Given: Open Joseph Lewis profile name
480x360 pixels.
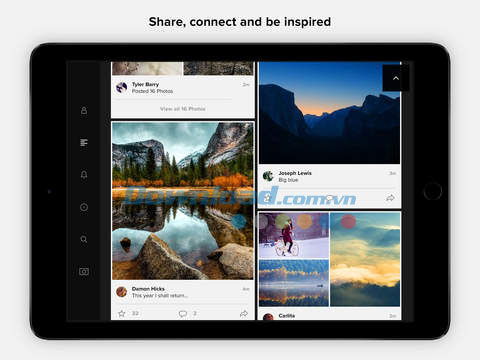Looking at the screenshot, I should (295, 173).
